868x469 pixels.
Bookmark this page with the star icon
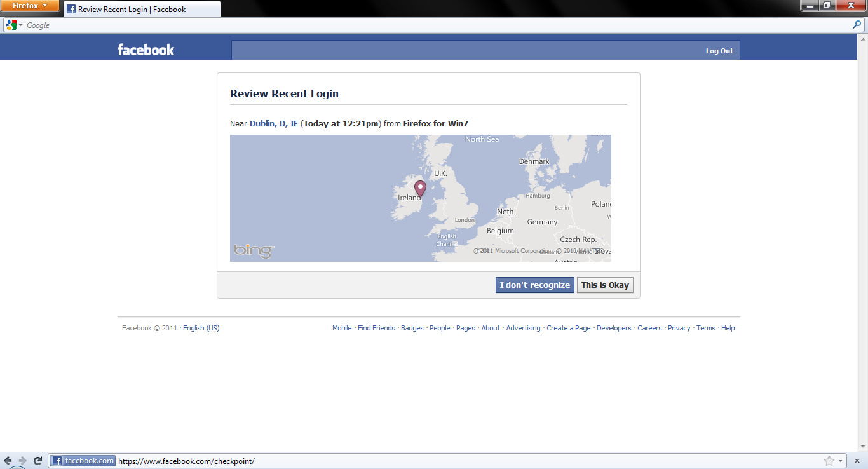click(829, 461)
